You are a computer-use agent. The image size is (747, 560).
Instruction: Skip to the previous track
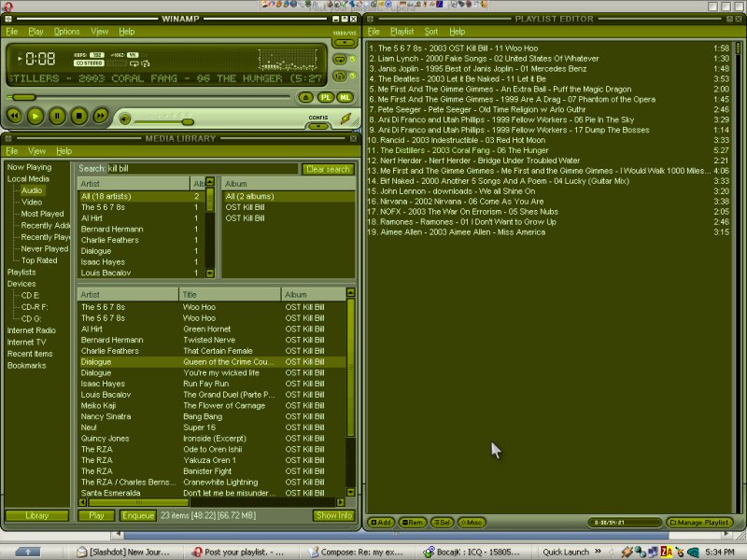pos(13,116)
